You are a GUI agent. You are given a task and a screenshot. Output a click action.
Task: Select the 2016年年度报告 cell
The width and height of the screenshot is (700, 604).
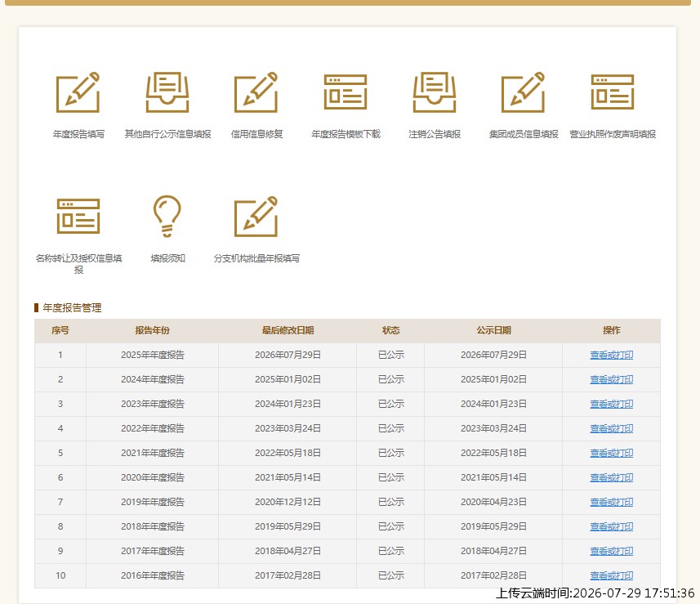pos(152,576)
